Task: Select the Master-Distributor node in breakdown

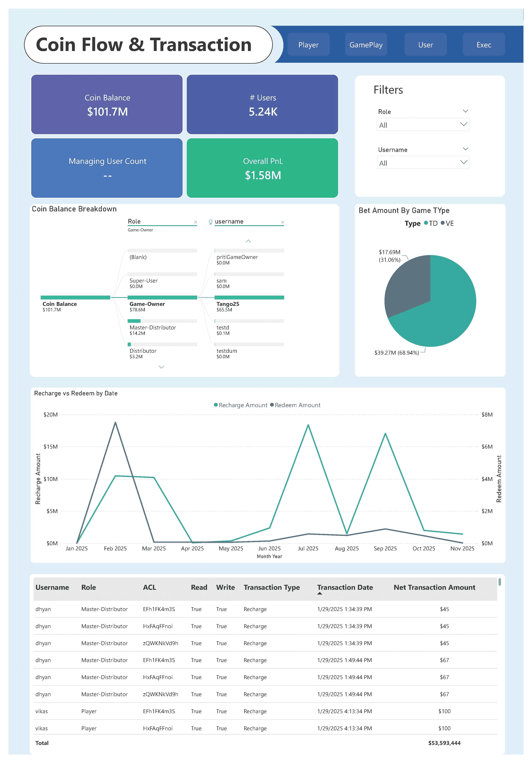Action: 152,327
